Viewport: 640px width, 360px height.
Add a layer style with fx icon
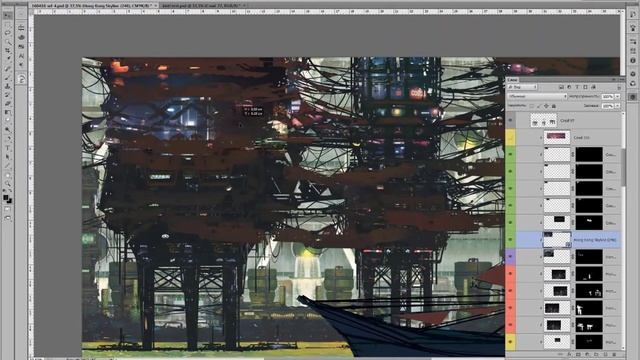[570, 354]
